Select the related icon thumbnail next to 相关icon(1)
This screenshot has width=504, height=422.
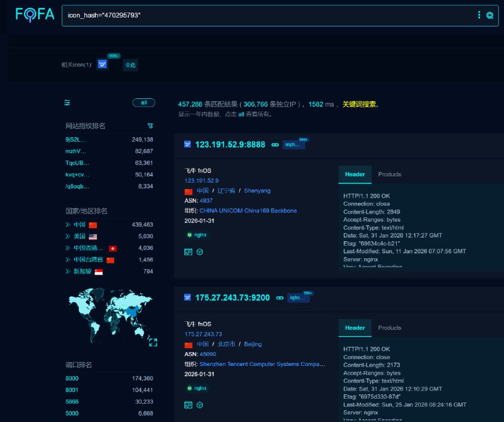click(x=101, y=64)
